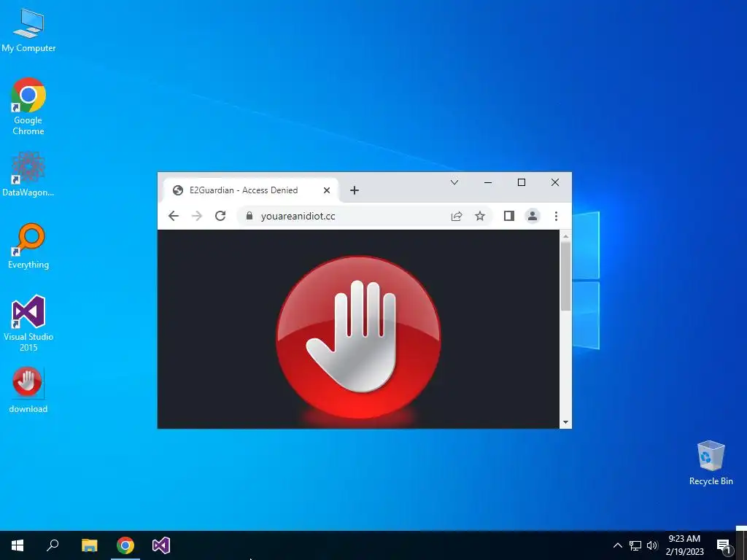
Task: Show hidden system tray icons
Action: (x=617, y=545)
